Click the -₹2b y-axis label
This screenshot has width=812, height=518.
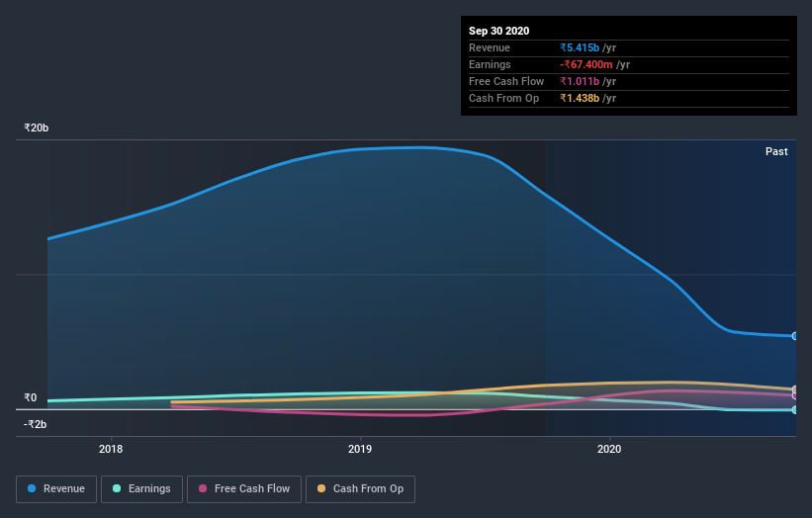pyautogui.click(x=36, y=424)
